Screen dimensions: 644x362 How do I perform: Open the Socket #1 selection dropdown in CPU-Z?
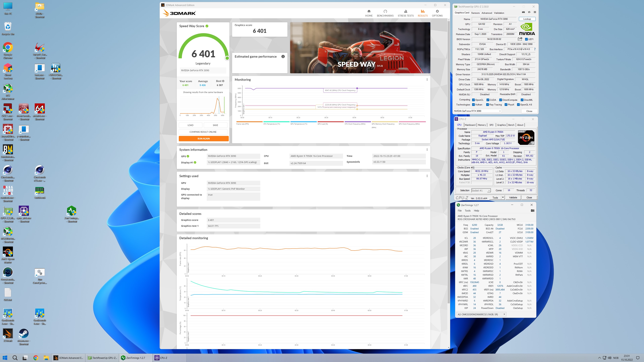coord(481,190)
